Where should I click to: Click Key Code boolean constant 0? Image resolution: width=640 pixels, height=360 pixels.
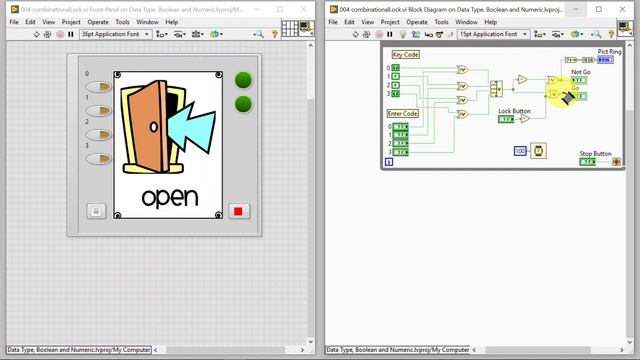(x=396, y=68)
